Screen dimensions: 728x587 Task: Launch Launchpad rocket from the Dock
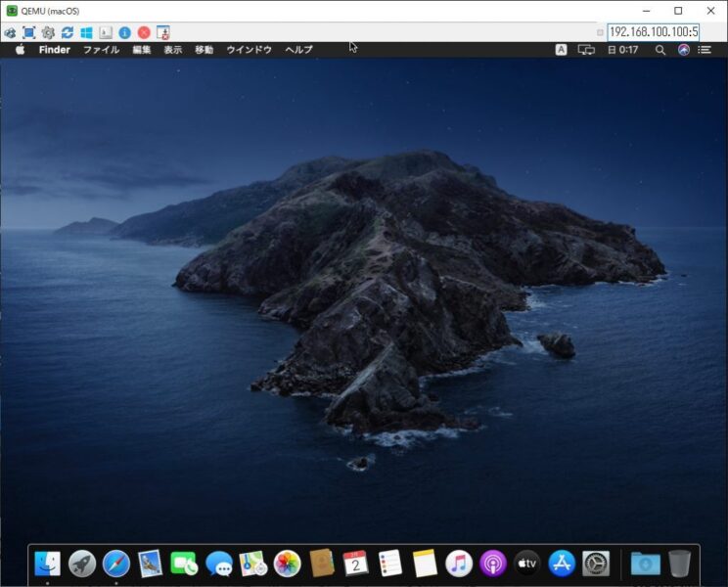pyautogui.click(x=82, y=564)
